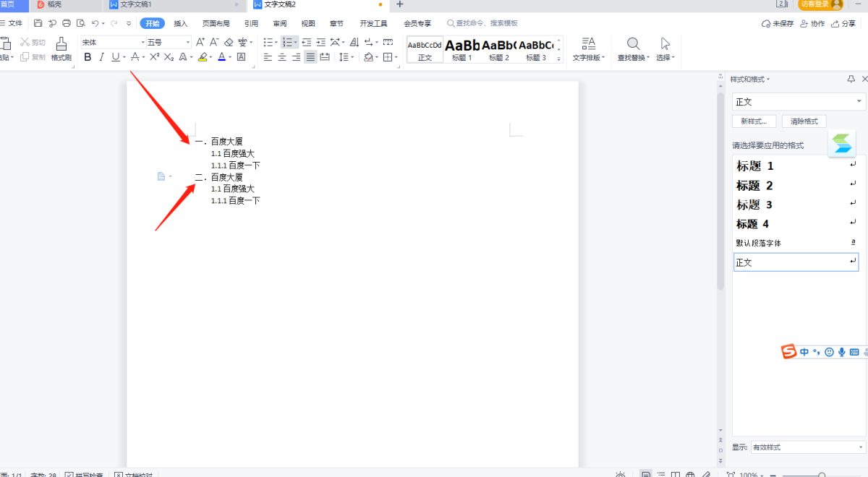Image resolution: width=868 pixels, height=477 pixels.
Task: Click the search commands field (查找命令)
Action: [482, 23]
